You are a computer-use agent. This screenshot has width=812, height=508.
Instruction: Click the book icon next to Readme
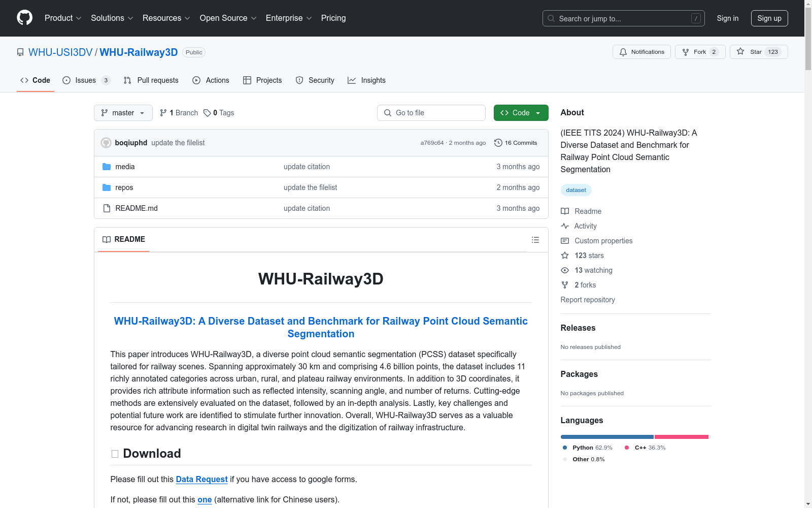565,211
